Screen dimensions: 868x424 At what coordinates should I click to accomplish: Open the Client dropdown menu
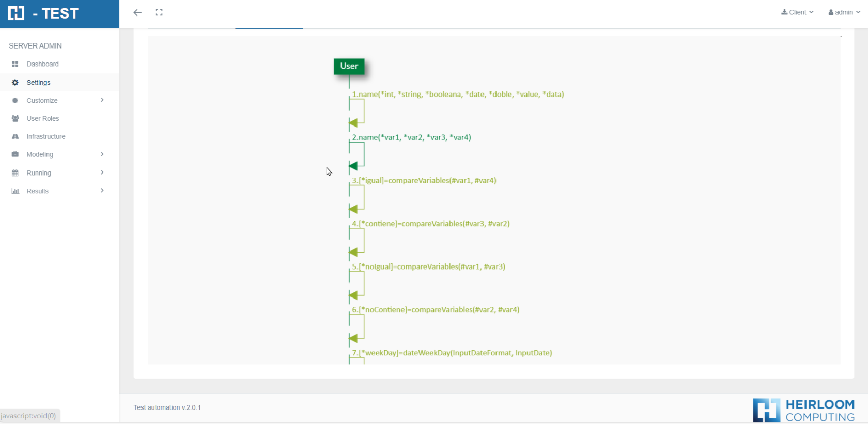(x=797, y=12)
